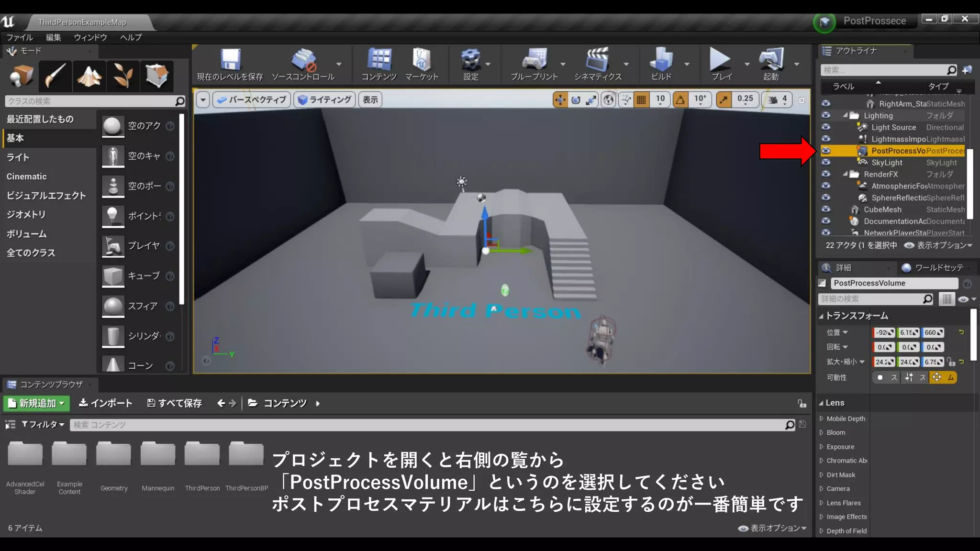Toggle visibility of Light Source actor
Viewport: 980px width, 551px height.
click(x=826, y=127)
